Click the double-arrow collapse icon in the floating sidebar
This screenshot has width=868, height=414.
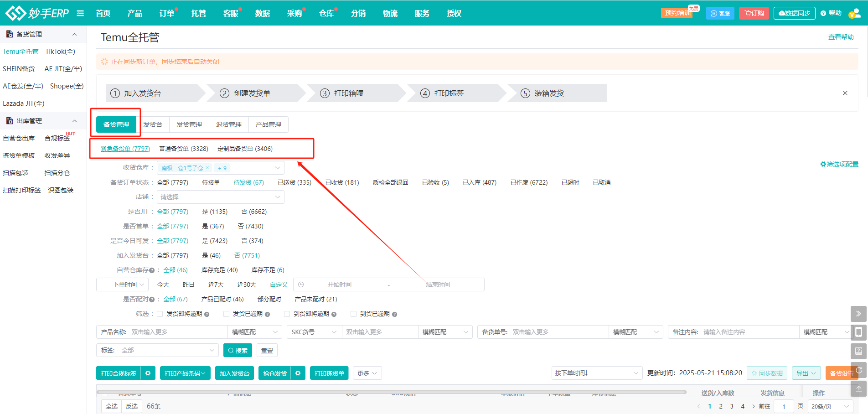(858, 314)
